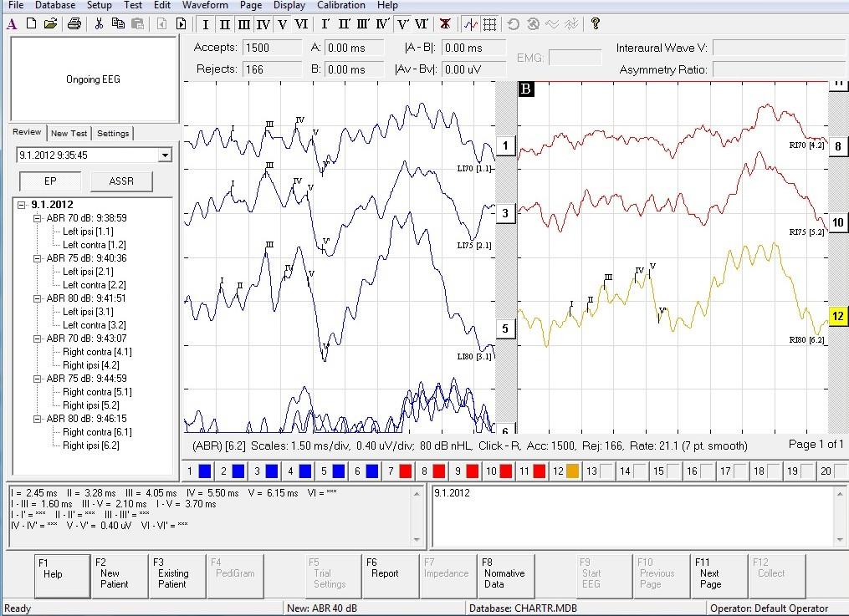849x616 pixels.
Task: Go to next page via arrow icon
Action: 182,23
